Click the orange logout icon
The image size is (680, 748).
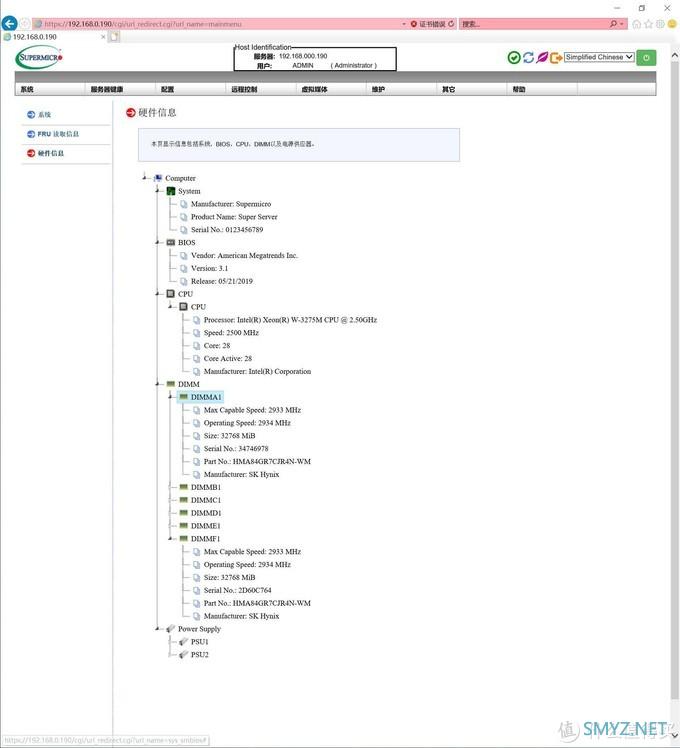[555, 58]
